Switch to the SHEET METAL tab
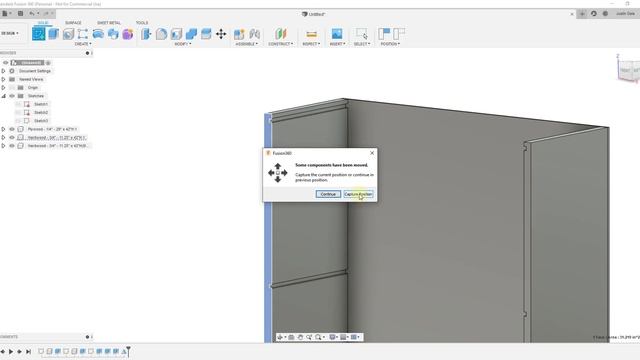This screenshot has width=640, height=360. (x=109, y=23)
